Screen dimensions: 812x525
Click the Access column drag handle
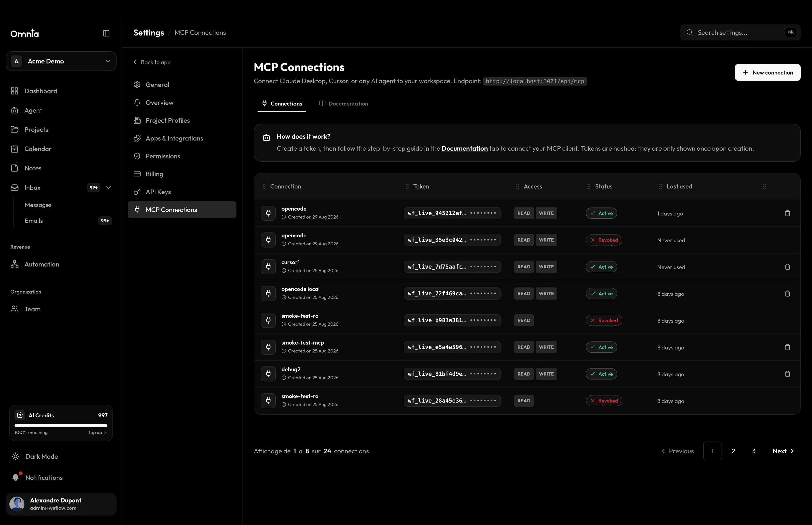(x=518, y=187)
